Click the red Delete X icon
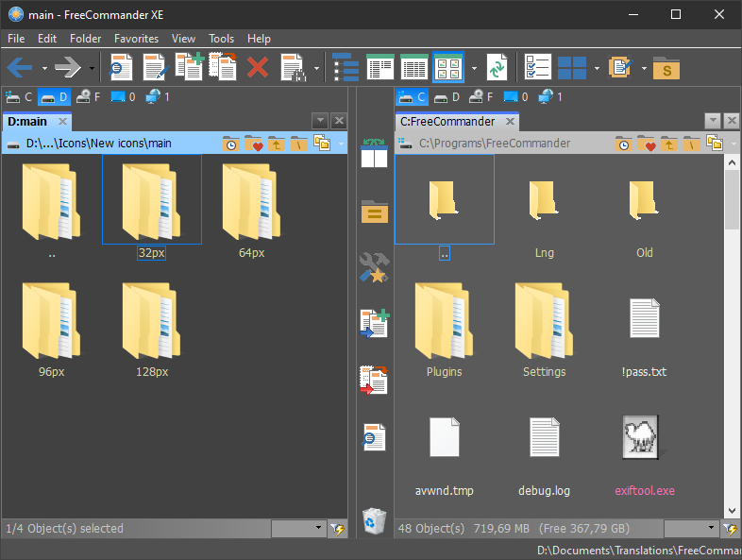 point(258,67)
